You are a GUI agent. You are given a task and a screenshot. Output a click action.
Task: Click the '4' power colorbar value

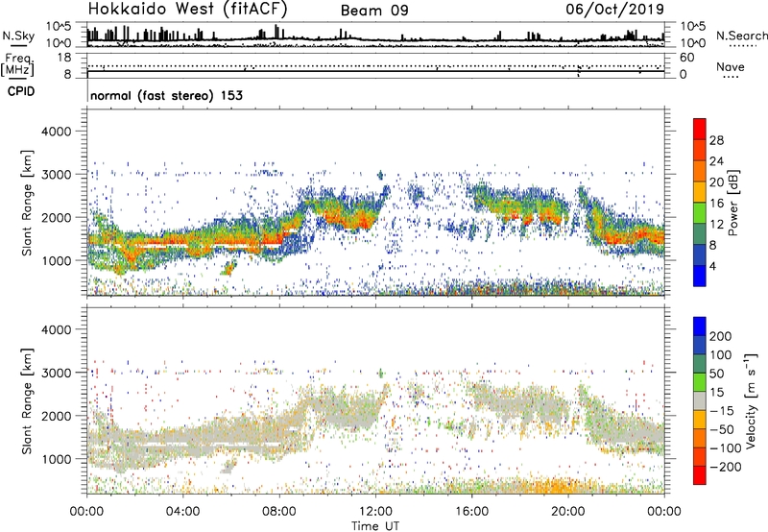pyautogui.click(x=713, y=266)
